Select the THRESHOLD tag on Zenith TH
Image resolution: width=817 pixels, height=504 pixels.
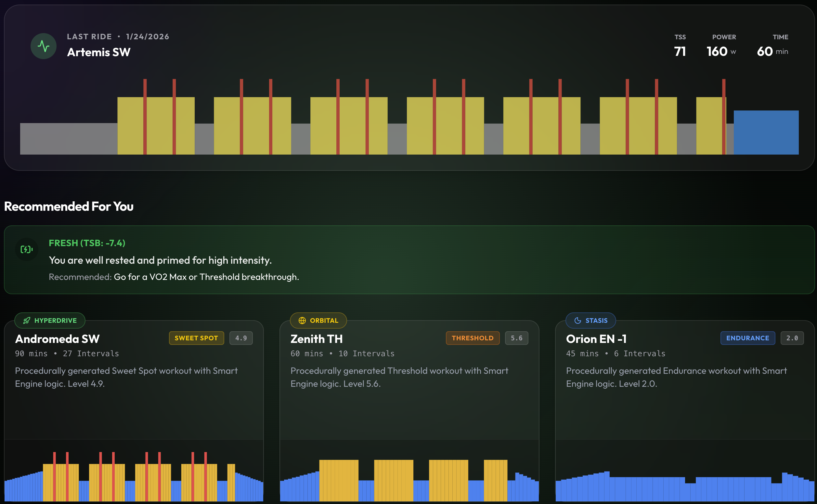click(x=473, y=338)
